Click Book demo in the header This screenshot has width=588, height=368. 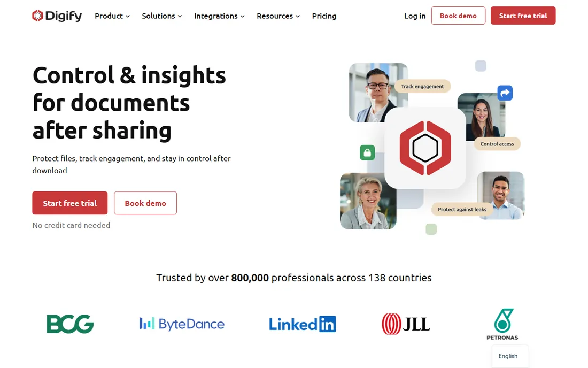coord(458,16)
